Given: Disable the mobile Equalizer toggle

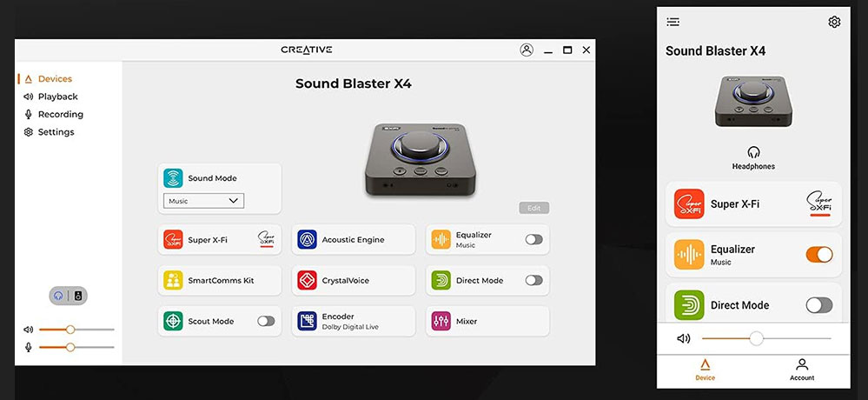Looking at the screenshot, I should (x=818, y=254).
